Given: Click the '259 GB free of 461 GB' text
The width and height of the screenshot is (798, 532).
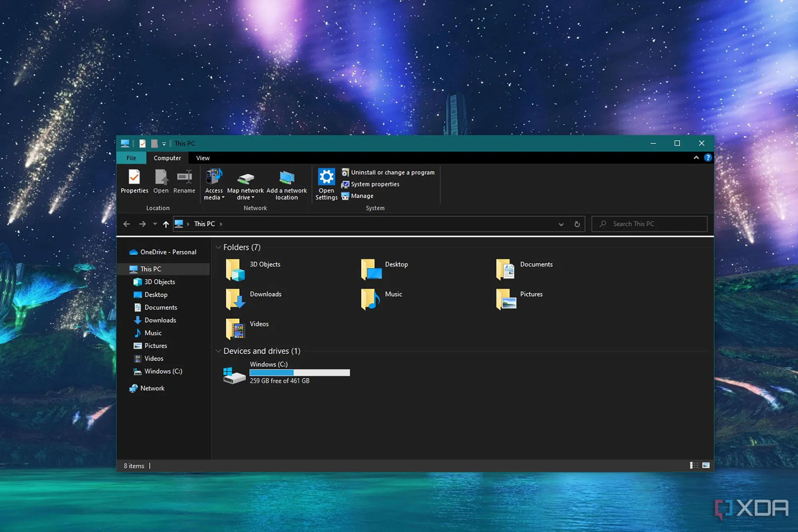Looking at the screenshot, I should click(280, 381).
